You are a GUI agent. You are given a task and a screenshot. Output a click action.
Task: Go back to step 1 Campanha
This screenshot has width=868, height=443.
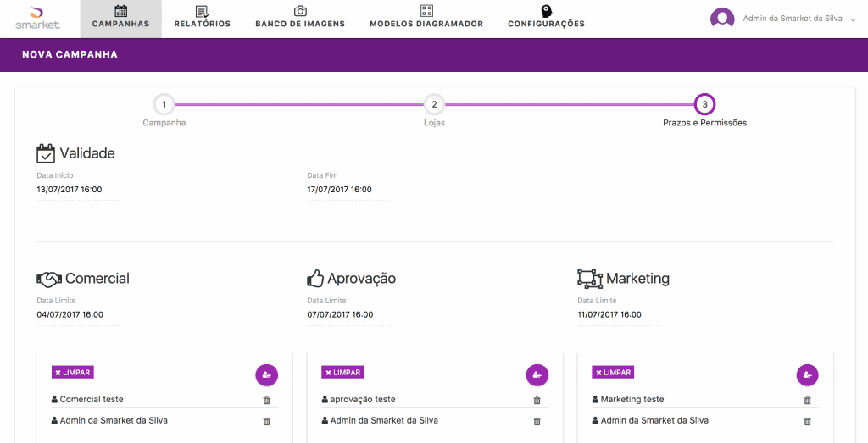point(164,105)
